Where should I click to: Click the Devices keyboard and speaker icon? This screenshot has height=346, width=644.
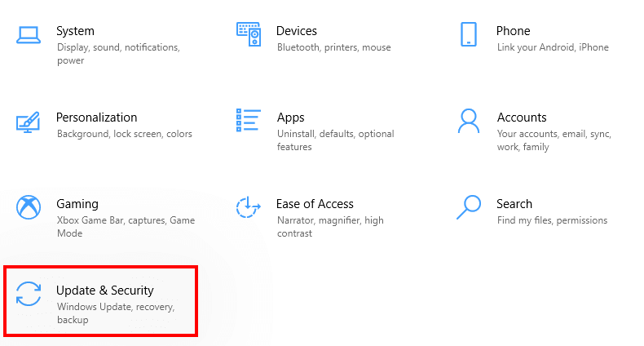248,34
